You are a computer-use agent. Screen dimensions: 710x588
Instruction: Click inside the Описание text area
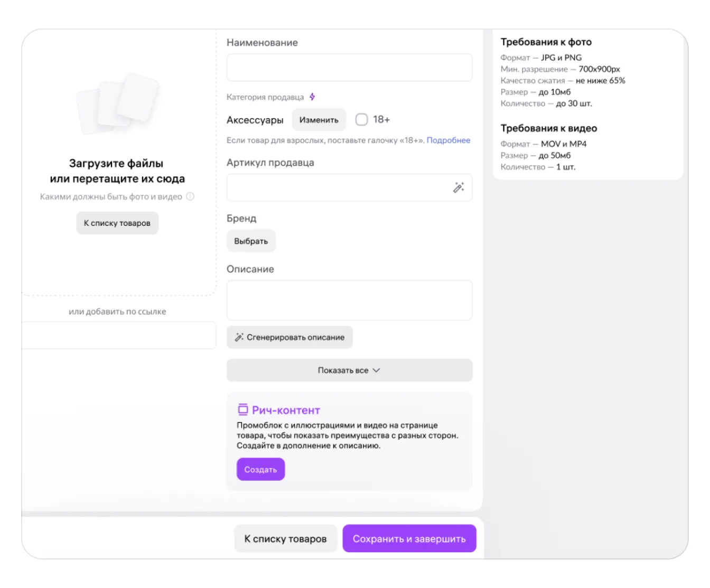point(349,300)
